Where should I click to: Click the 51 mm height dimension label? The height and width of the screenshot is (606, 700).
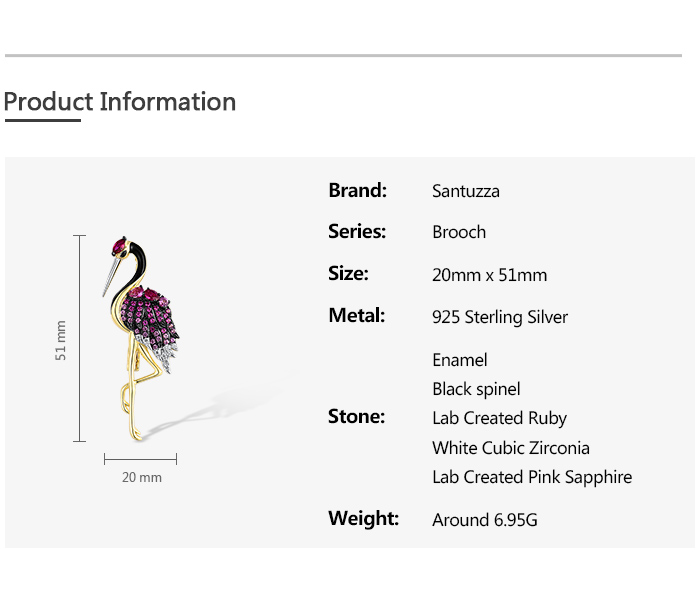[x=61, y=340]
